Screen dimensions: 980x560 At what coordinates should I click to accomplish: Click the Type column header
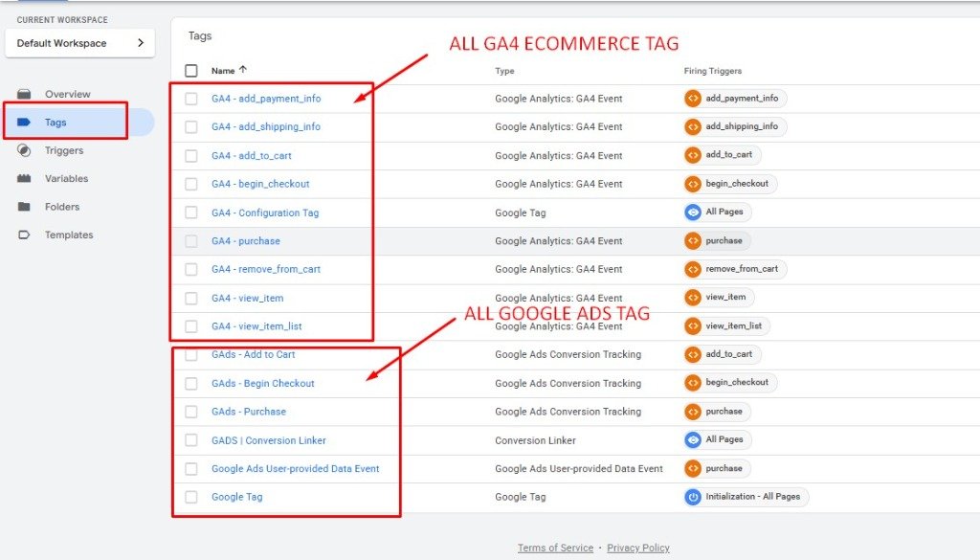pyautogui.click(x=504, y=71)
